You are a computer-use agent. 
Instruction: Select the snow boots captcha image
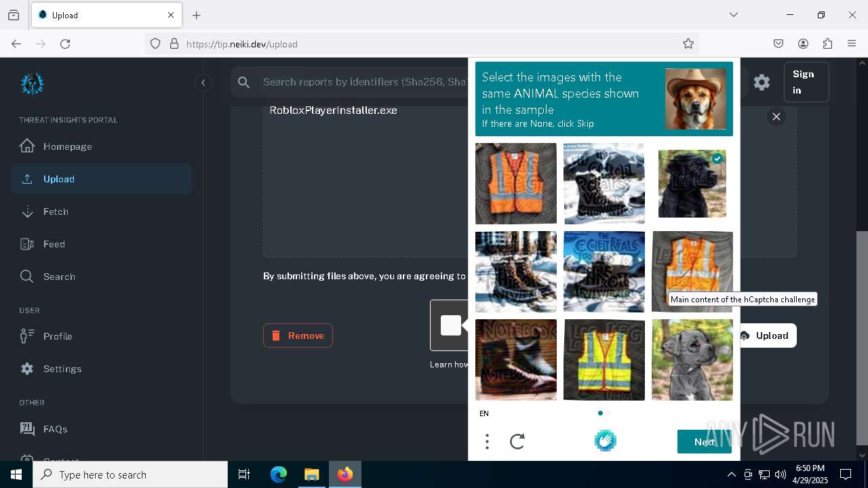pyautogui.click(x=516, y=271)
